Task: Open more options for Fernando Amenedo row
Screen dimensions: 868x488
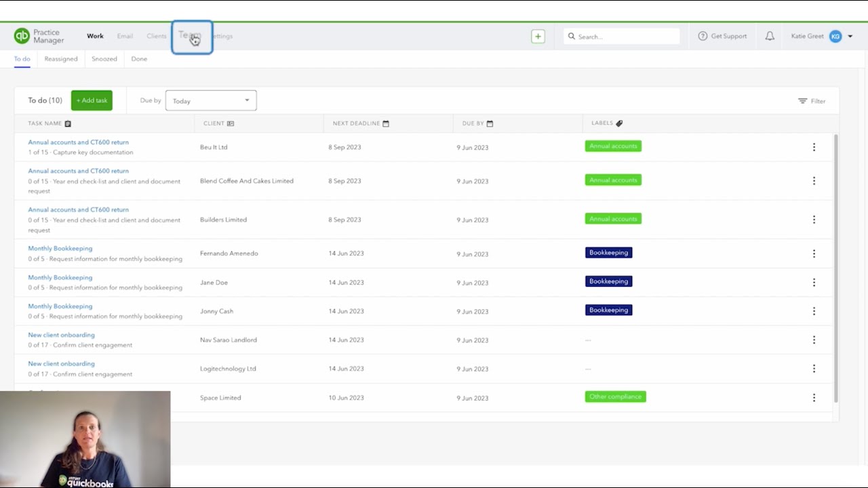Action: coord(814,253)
